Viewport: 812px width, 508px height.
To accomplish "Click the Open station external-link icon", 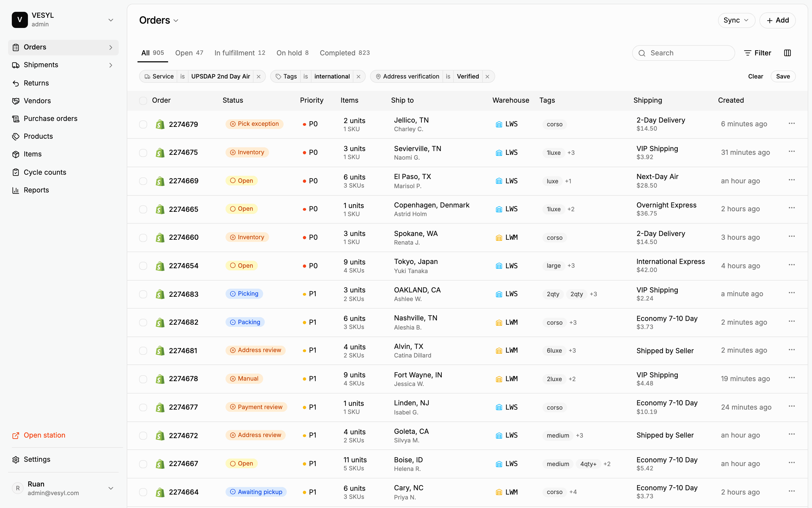I will (x=16, y=435).
